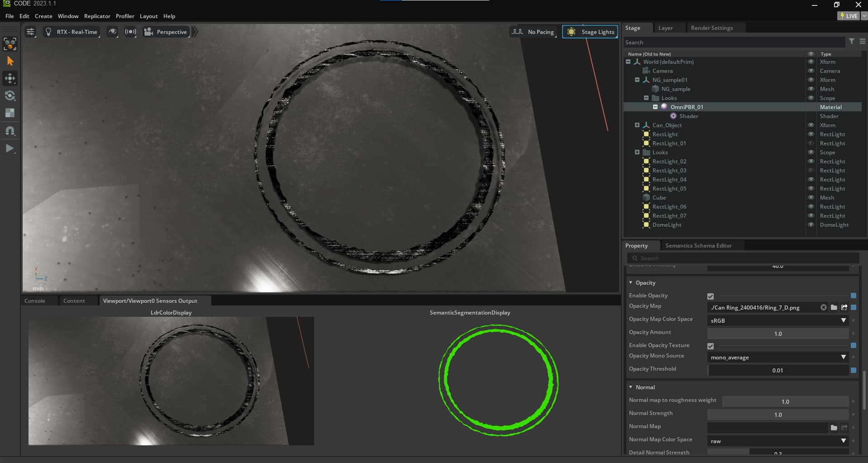This screenshot has height=463, width=868.
Task: Click the LIVE sync button
Action: point(848,15)
